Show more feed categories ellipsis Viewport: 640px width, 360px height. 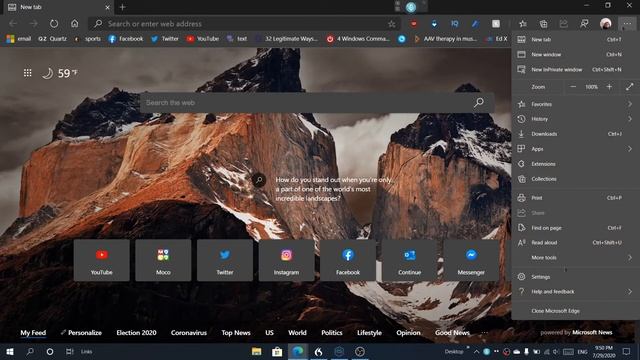pyautogui.click(x=484, y=333)
